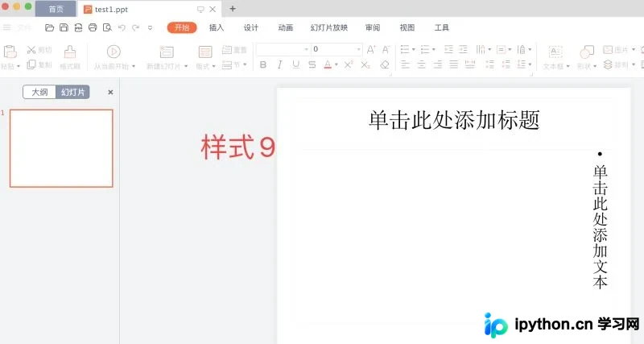The width and height of the screenshot is (644, 344).
Task: Expand the quick access toolbar options arrow
Action: click(150, 28)
